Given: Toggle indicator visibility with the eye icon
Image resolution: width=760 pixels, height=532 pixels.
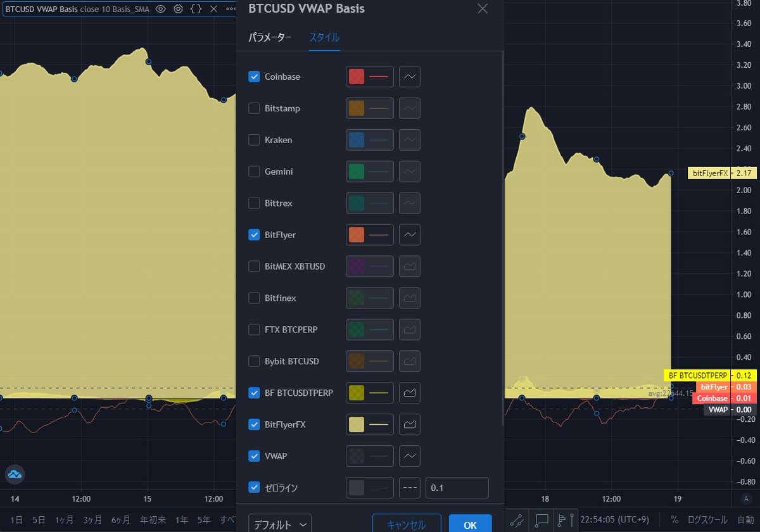Looking at the screenshot, I should (162, 9).
